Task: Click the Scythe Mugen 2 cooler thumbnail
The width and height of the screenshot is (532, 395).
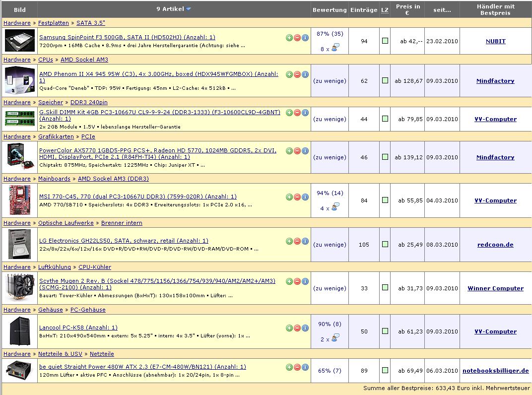Action: pyautogui.click(x=20, y=287)
